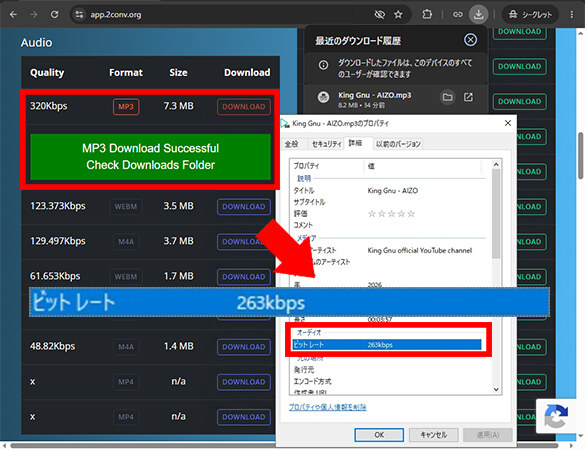Screen dimensions: 585x450
Task: Select the 詳細 tab
Action: click(x=355, y=143)
